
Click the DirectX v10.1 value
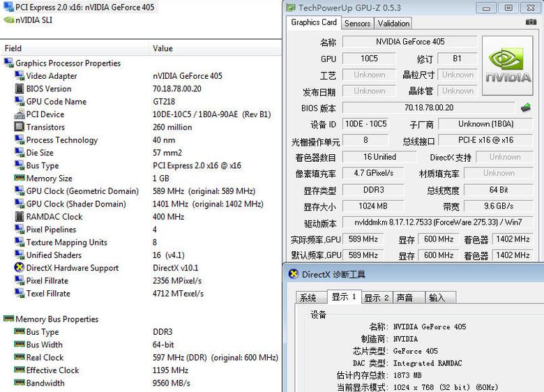click(175, 268)
